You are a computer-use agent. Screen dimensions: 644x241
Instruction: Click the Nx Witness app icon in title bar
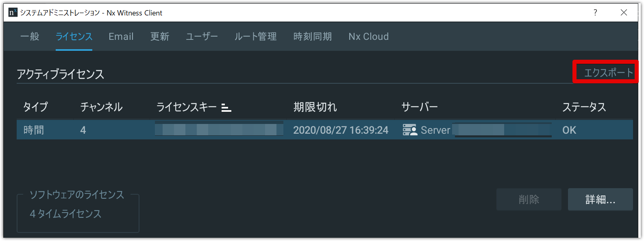pyautogui.click(x=13, y=13)
